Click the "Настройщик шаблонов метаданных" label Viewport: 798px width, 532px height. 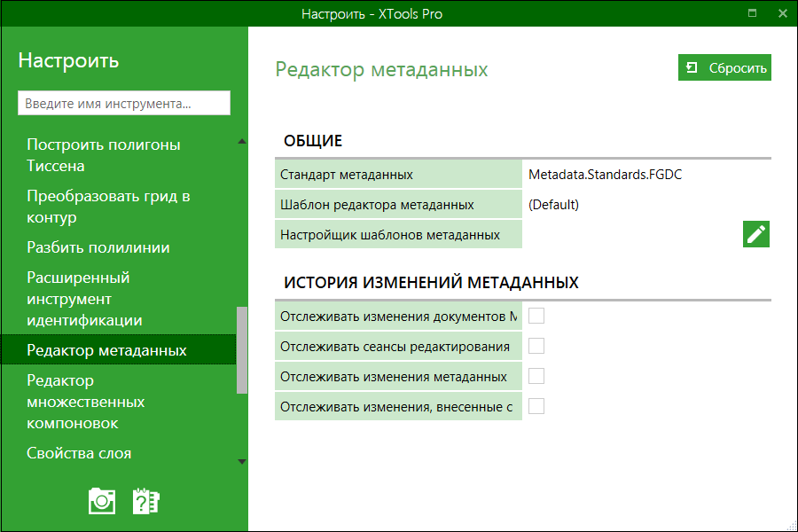tap(398, 235)
